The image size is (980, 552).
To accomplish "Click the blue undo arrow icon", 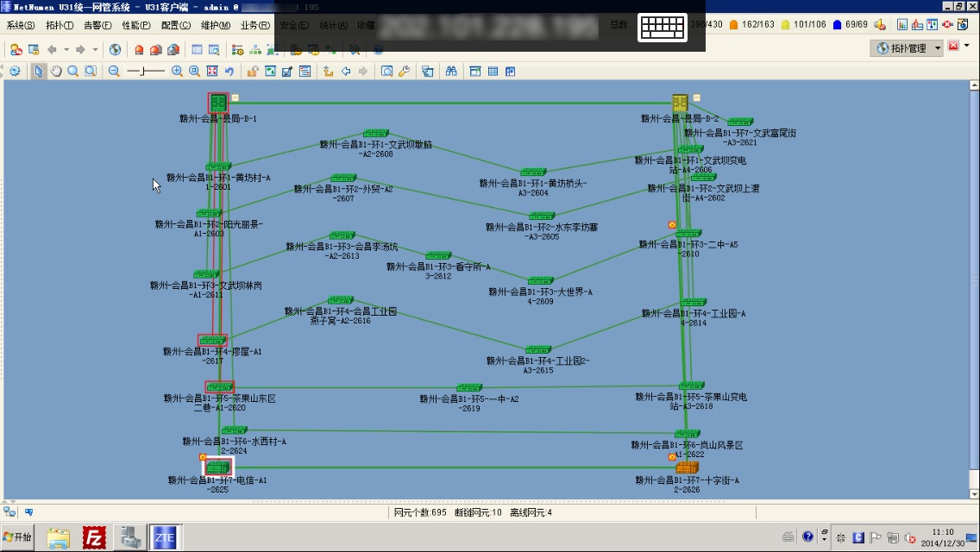I will coord(229,72).
